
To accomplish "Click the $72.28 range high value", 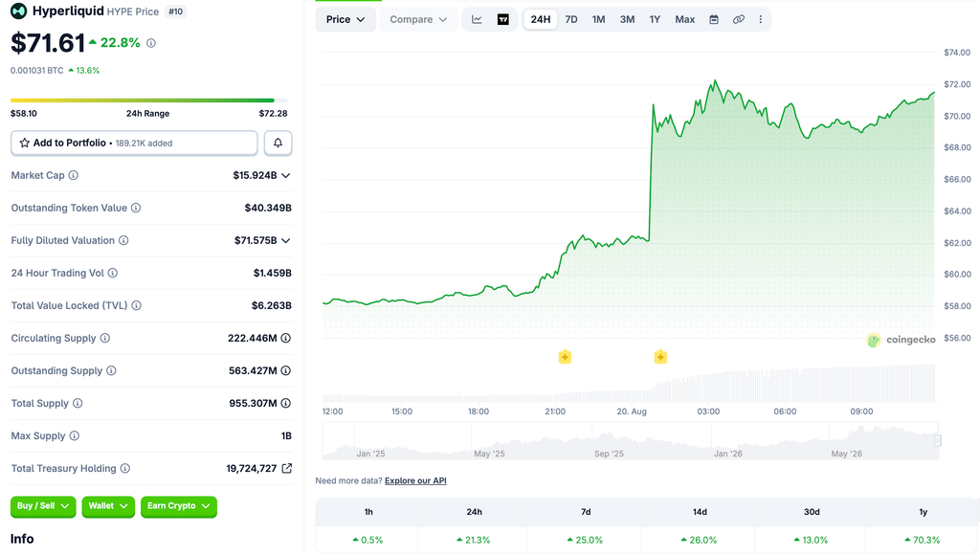I will (273, 114).
